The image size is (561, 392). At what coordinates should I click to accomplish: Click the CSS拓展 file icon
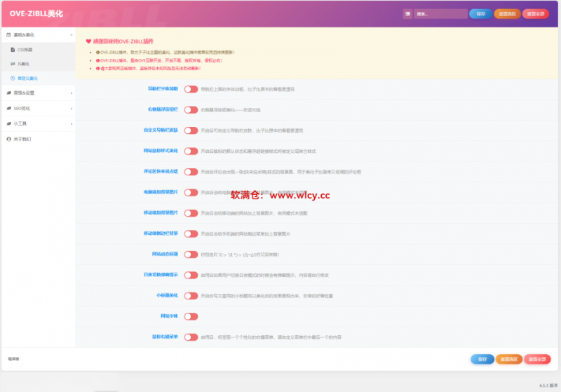coord(13,50)
